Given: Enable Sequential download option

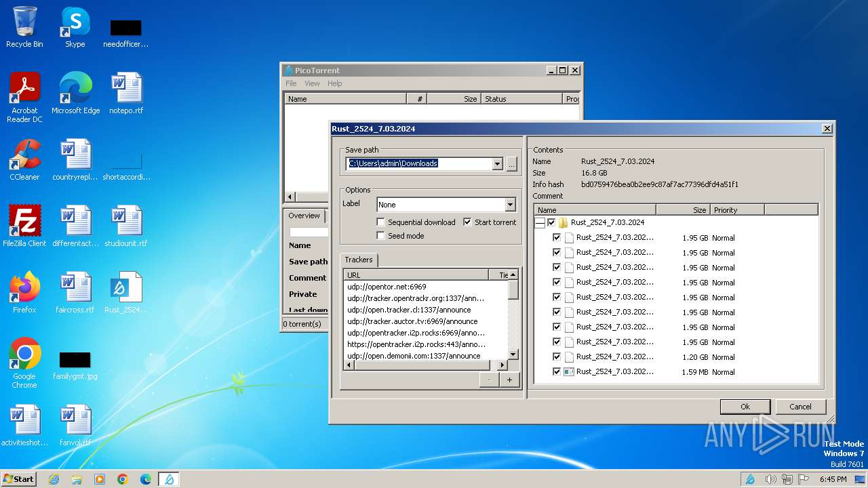Looking at the screenshot, I should 381,222.
